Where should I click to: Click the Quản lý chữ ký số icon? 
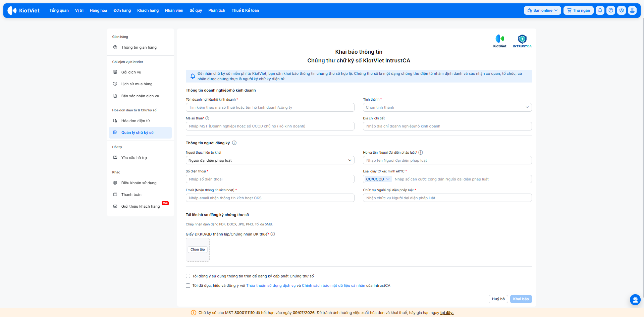coord(115,133)
